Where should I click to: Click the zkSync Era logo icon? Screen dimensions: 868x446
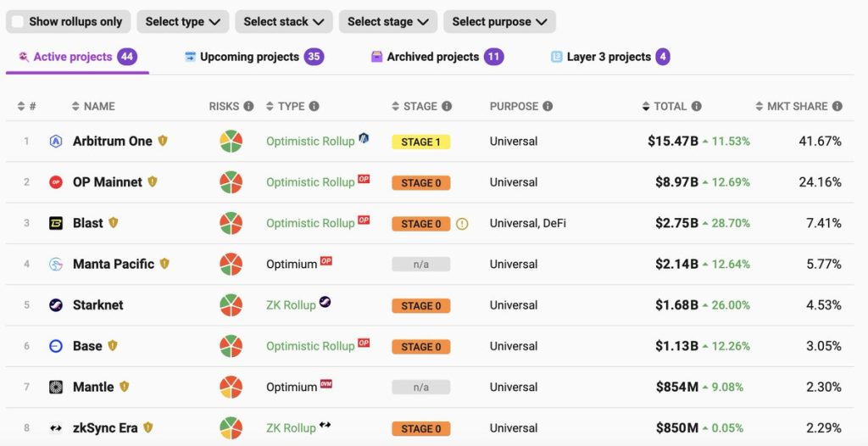click(56, 428)
